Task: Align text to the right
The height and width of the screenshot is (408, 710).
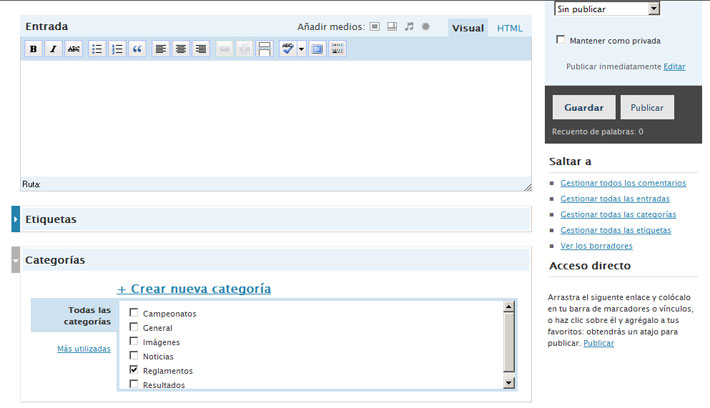Action: [201, 49]
